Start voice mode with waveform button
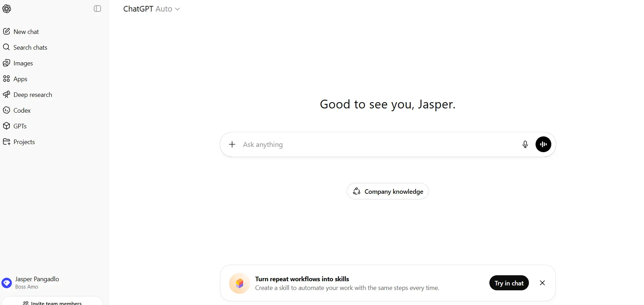644x305 pixels. (543, 144)
